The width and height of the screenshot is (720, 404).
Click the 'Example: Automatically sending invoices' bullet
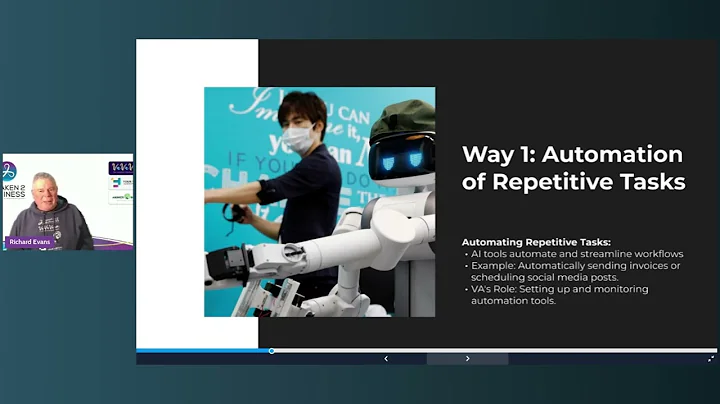(573, 271)
